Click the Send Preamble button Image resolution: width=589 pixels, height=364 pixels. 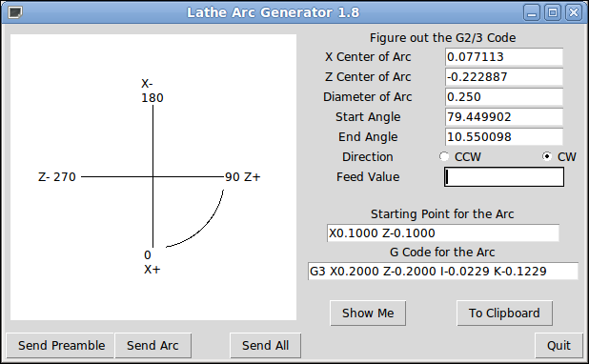tap(61, 345)
